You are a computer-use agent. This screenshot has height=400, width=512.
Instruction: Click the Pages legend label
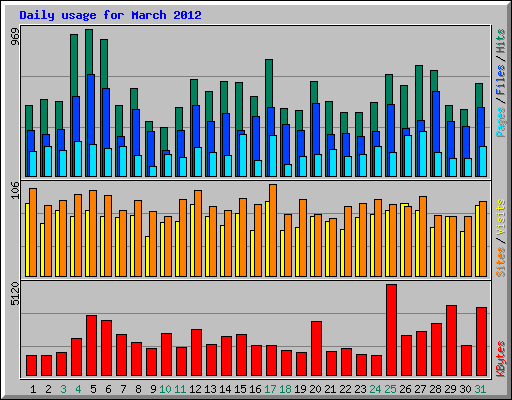[500, 122]
